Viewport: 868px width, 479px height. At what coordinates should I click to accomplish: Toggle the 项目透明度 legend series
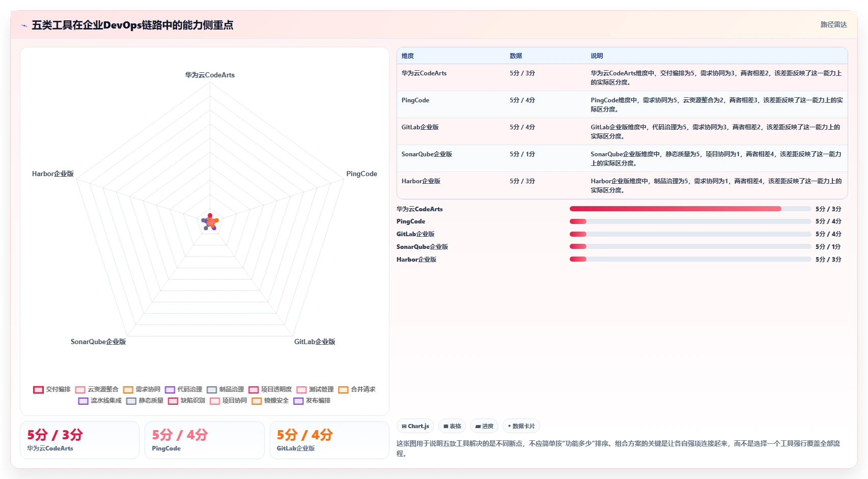(270, 389)
